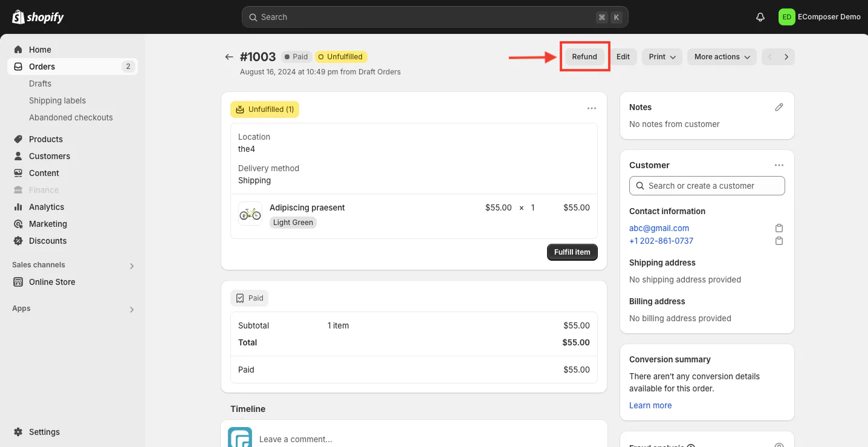Open Orders in the sidebar
Screen dimensions: 868x447
tap(73, 67)
